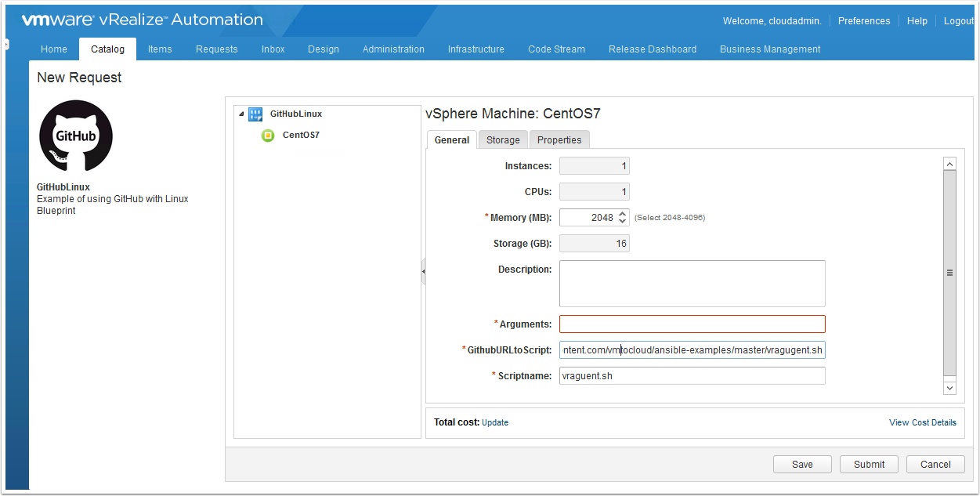980x496 pixels.
Task: Go to Release Dashboard tab
Action: tap(653, 49)
